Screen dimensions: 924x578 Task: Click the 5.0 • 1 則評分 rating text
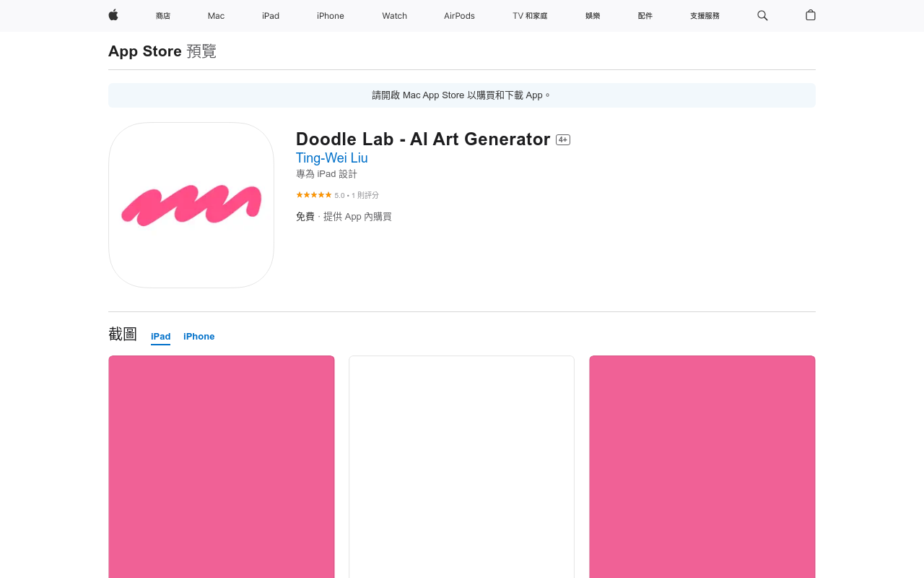click(357, 195)
